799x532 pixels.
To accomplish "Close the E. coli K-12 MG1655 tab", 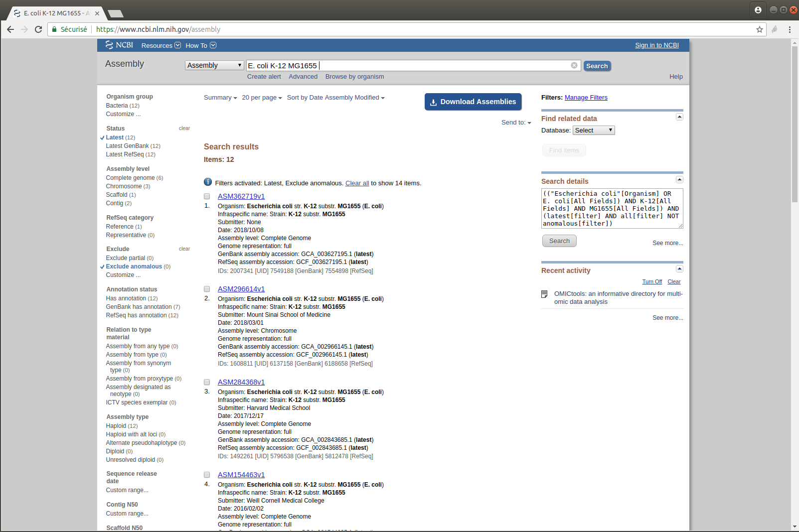I will coord(97,13).
